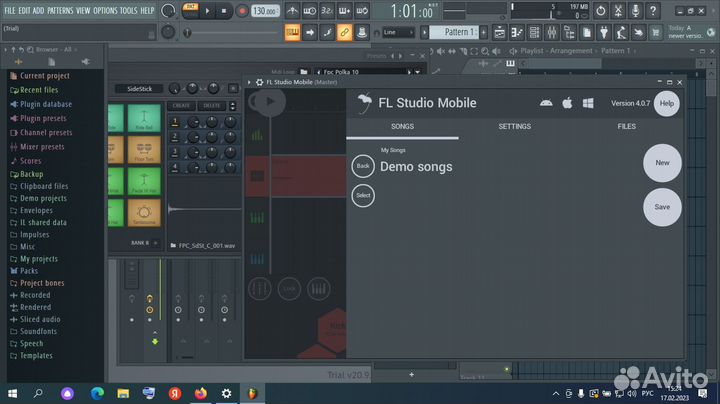Screen dimensions: 720x404
Task: Toggle the 3-2-1 countdown before recording
Action: click(x=327, y=11)
